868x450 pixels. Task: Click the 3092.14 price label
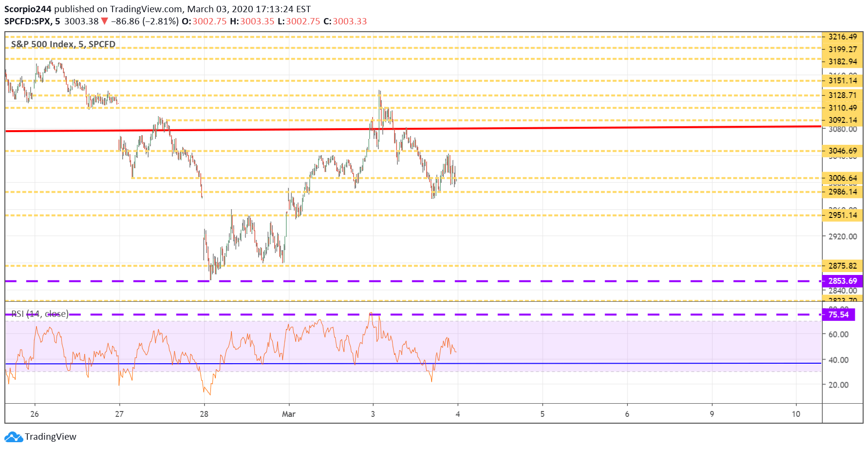pyautogui.click(x=843, y=120)
